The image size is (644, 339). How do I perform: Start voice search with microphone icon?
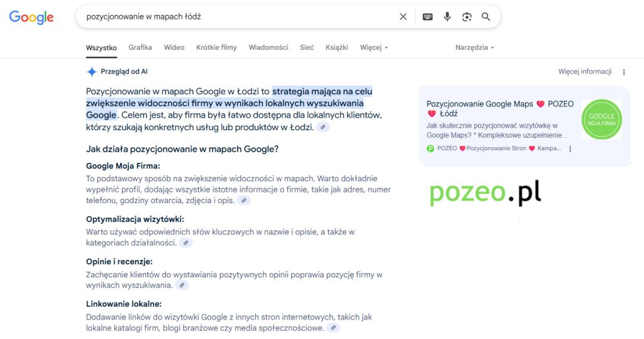447,16
